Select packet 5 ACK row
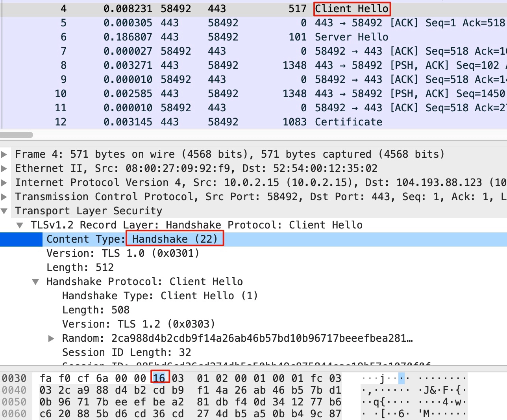Screen dimensions: 507x420 tap(253, 23)
